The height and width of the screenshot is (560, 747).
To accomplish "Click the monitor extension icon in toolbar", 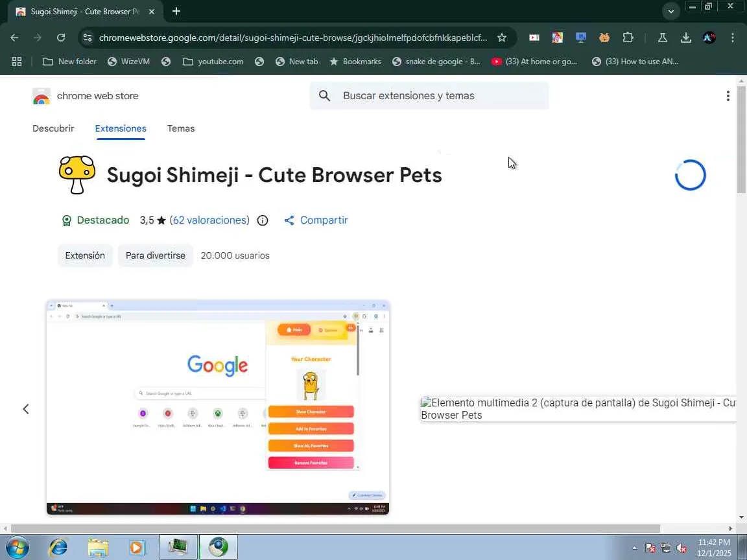I will [x=581, y=38].
